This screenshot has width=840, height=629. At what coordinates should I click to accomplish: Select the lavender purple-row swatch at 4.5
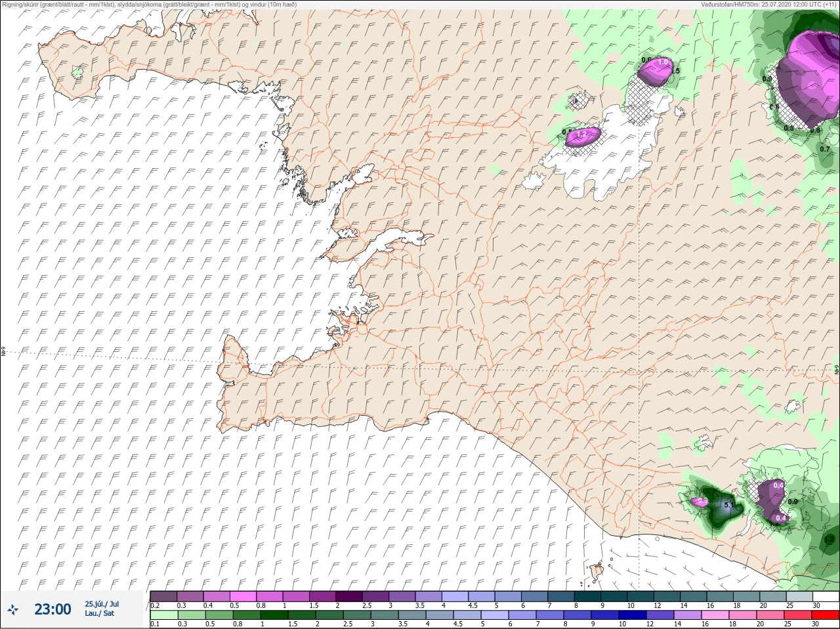coord(482,596)
